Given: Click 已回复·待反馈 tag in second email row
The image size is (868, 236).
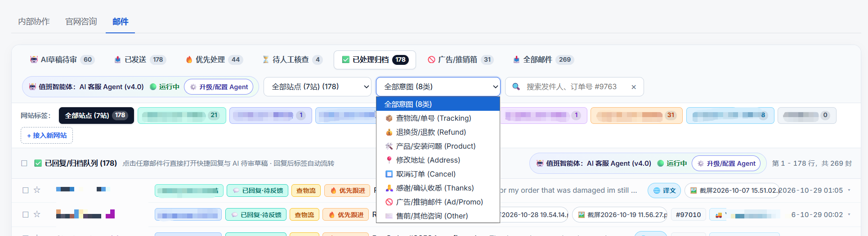Looking at the screenshot, I should (255, 215).
